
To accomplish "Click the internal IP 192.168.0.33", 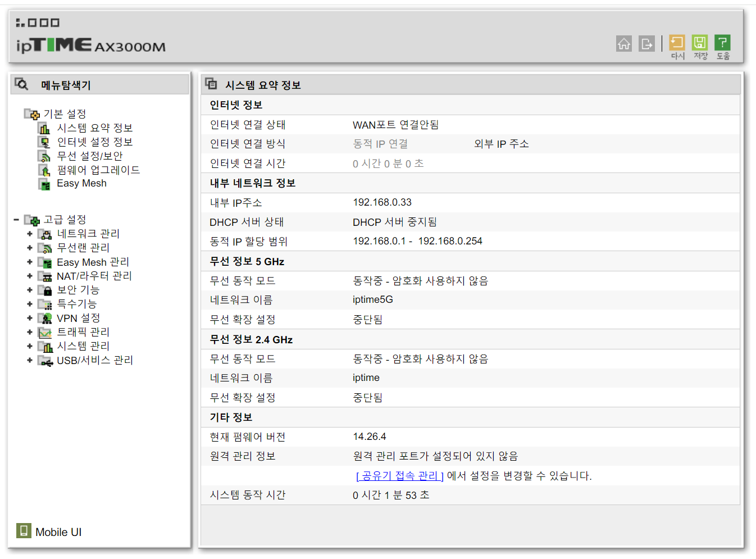I will click(382, 202).
